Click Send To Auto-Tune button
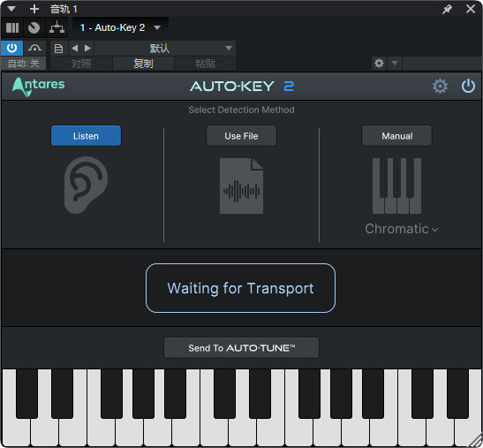This screenshot has height=448, width=483. tap(241, 348)
